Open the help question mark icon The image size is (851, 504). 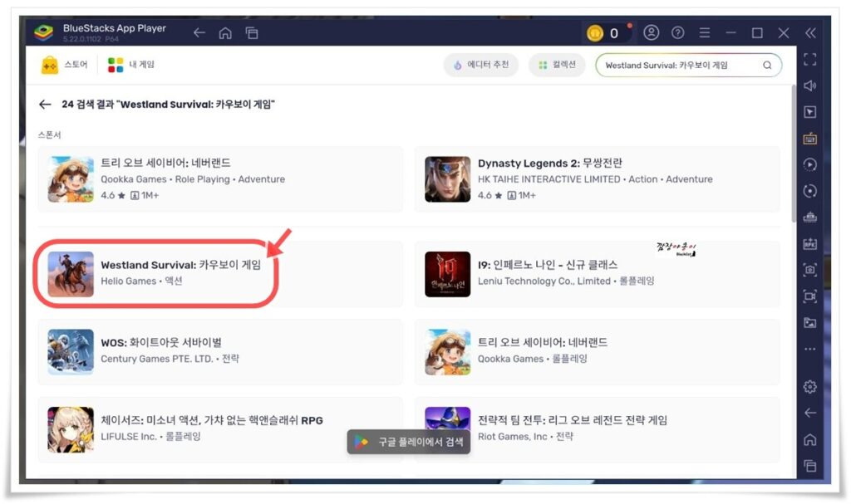tap(678, 32)
